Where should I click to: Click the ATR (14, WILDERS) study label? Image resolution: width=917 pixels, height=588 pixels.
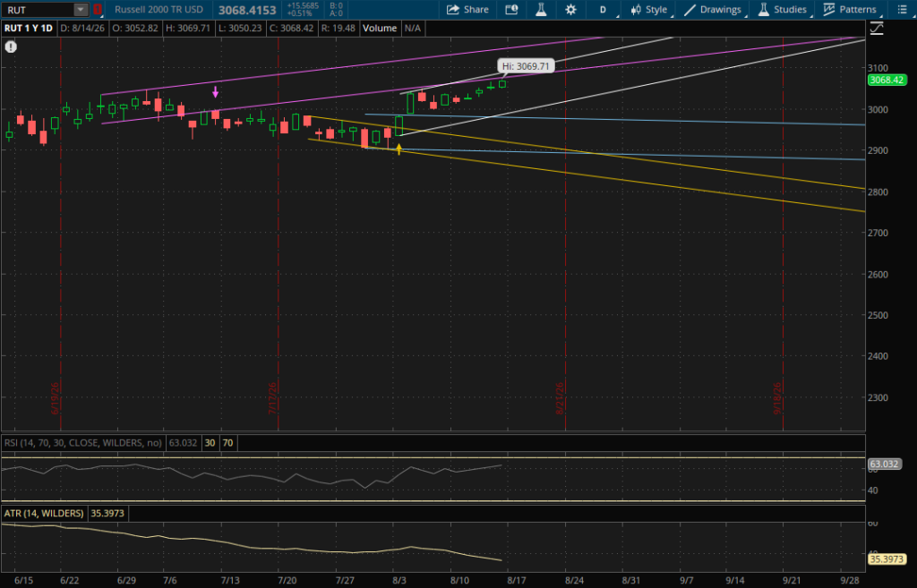click(x=44, y=513)
